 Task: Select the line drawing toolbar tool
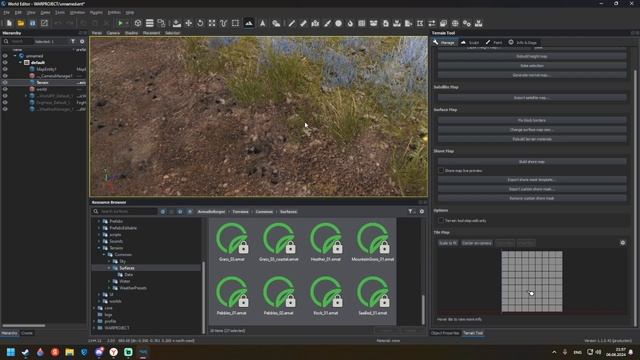pos(291,23)
